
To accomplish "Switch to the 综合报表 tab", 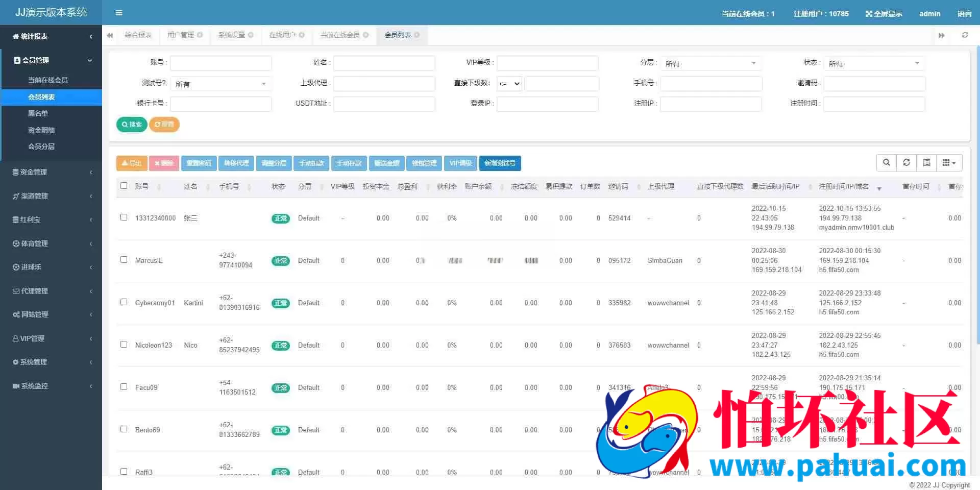I will coord(138,35).
